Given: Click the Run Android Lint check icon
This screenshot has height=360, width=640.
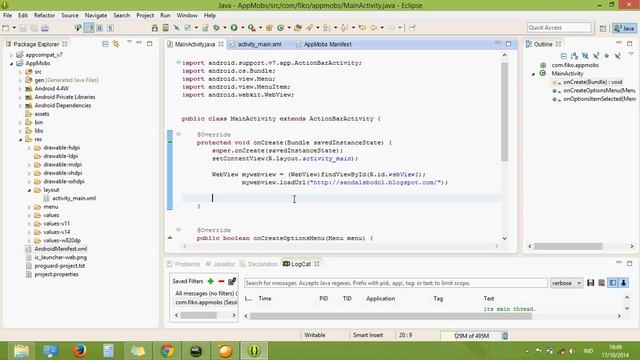Looking at the screenshot, I should [x=187, y=28].
